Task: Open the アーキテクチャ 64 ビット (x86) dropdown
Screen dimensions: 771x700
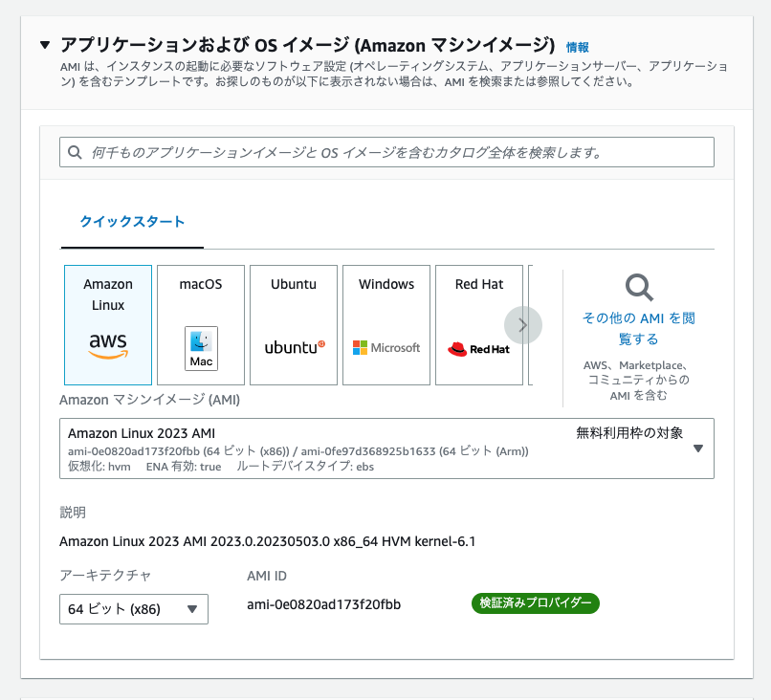Action: click(134, 609)
